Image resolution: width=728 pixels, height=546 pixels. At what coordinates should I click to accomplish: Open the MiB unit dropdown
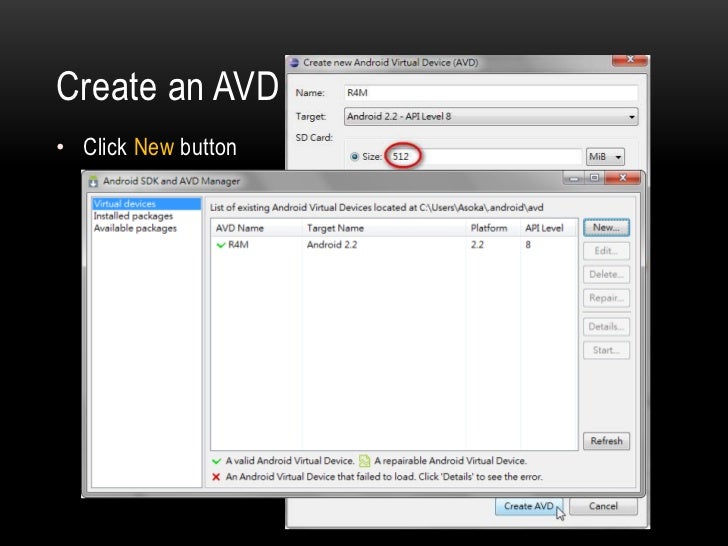click(605, 157)
